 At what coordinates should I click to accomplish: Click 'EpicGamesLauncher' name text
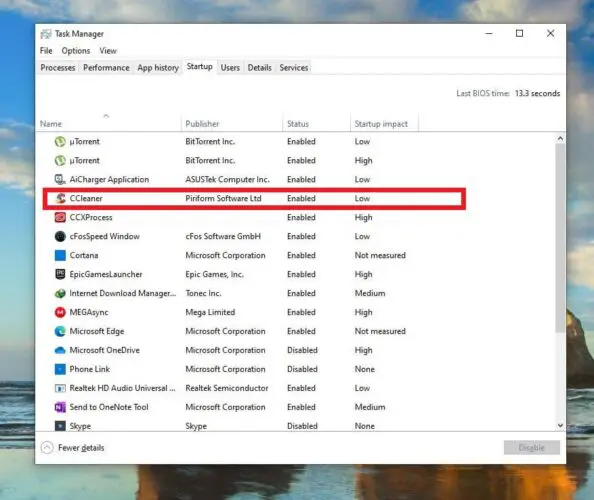106,274
